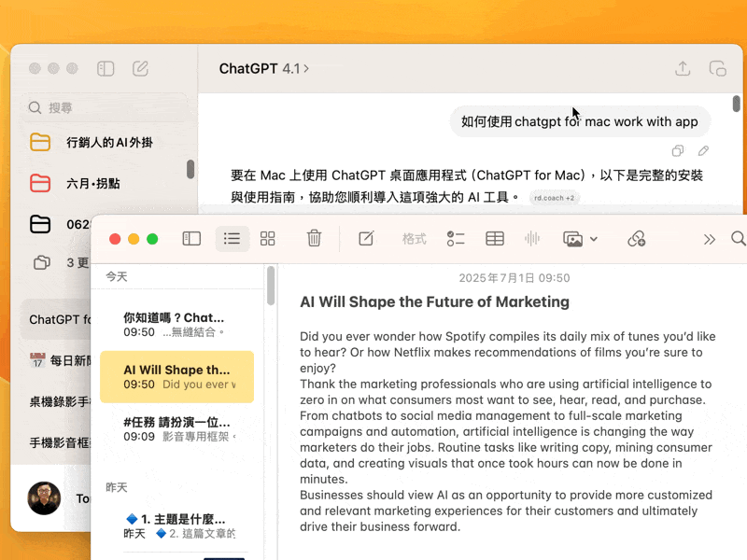The width and height of the screenshot is (747, 560).
Task: Click the 搜尋 search field in ChatGPT sidebar
Action: tap(103, 108)
